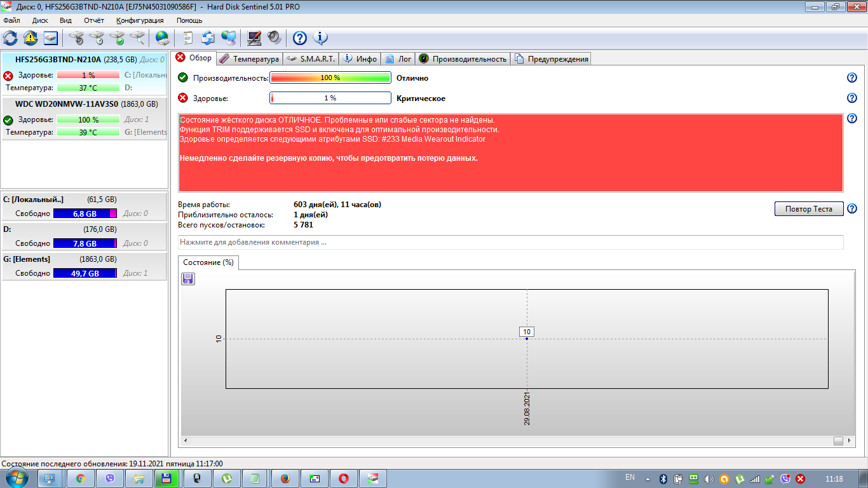Click the chart scrollbar thumb at right end

click(839, 440)
